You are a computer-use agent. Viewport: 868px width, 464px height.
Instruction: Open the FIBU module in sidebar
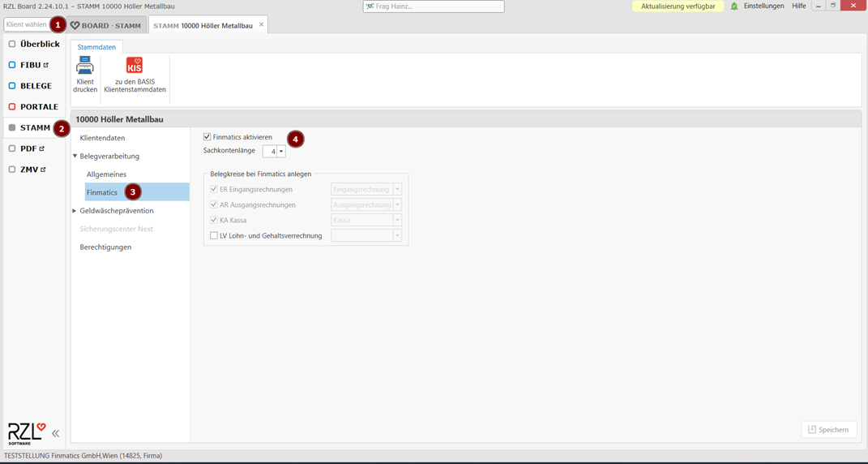pyautogui.click(x=30, y=65)
